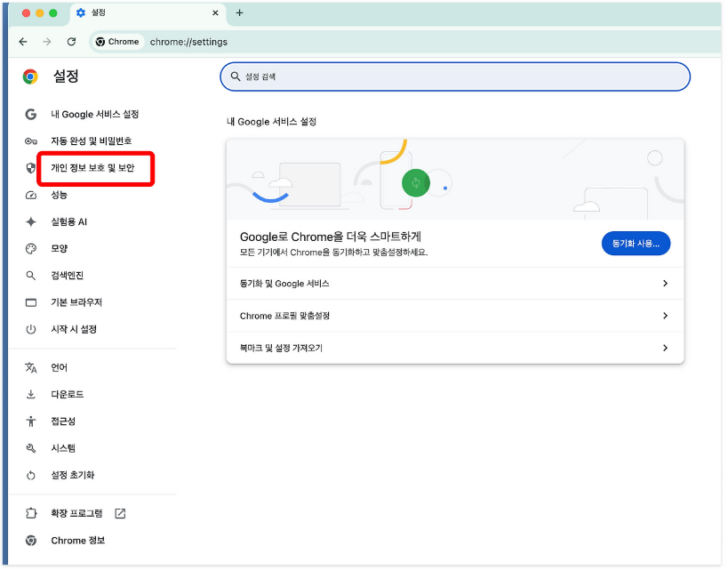728x570 pixels.
Task: Open the 시스템 section
Action: pyautogui.click(x=63, y=448)
